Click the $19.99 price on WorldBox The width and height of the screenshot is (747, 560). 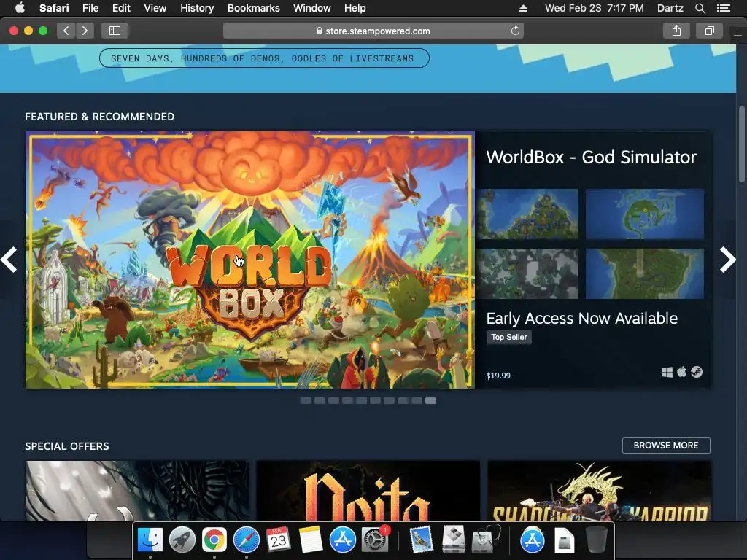coord(498,376)
